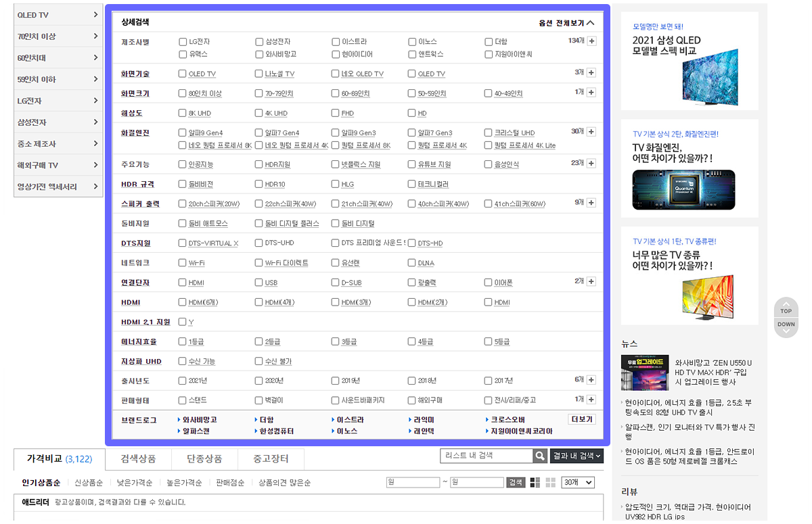Tick the 1등급 energy efficiency checkbox
This screenshot has width=812, height=524.
click(x=183, y=342)
